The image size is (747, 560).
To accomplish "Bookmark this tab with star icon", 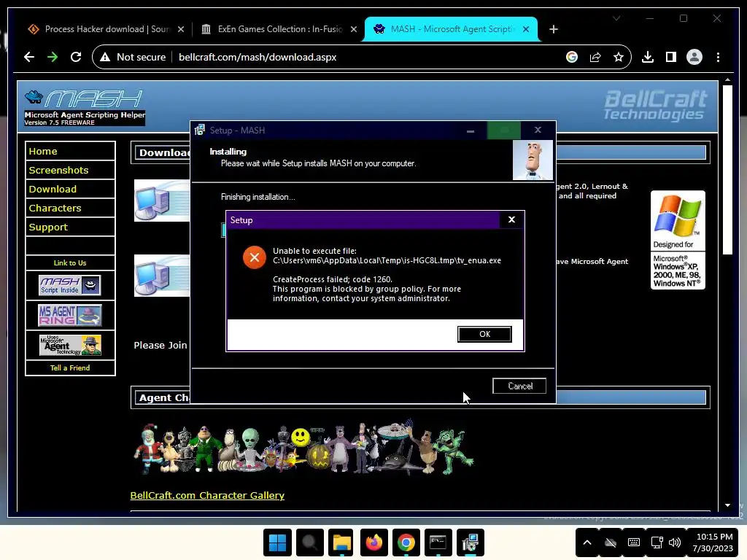I will click(x=619, y=57).
